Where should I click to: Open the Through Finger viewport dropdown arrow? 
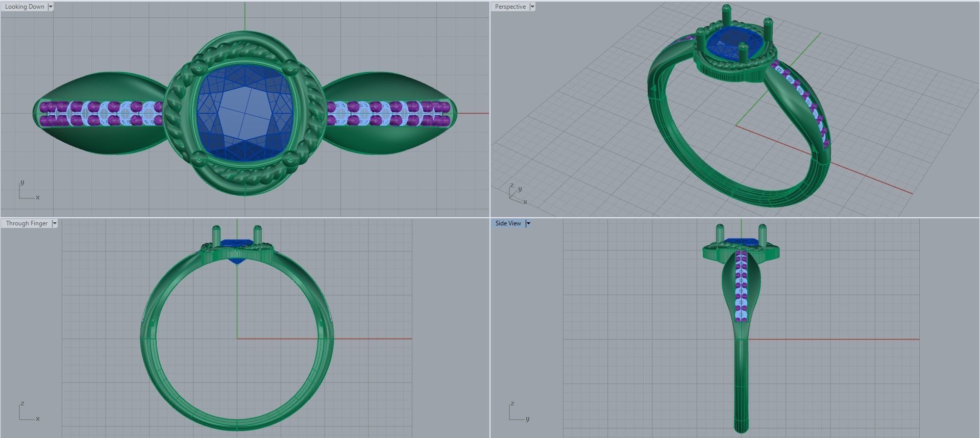pyautogui.click(x=55, y=223)
